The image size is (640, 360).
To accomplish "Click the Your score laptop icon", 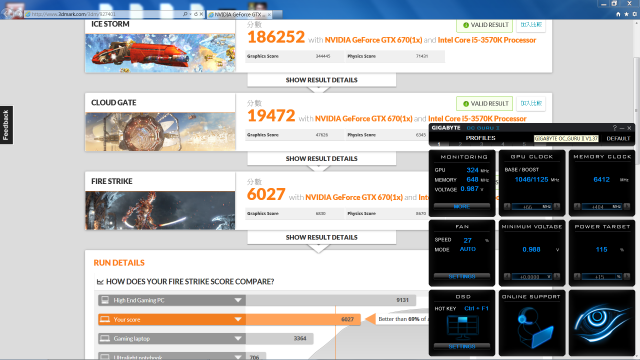I will pyautogui.click(x=105, y=319).
